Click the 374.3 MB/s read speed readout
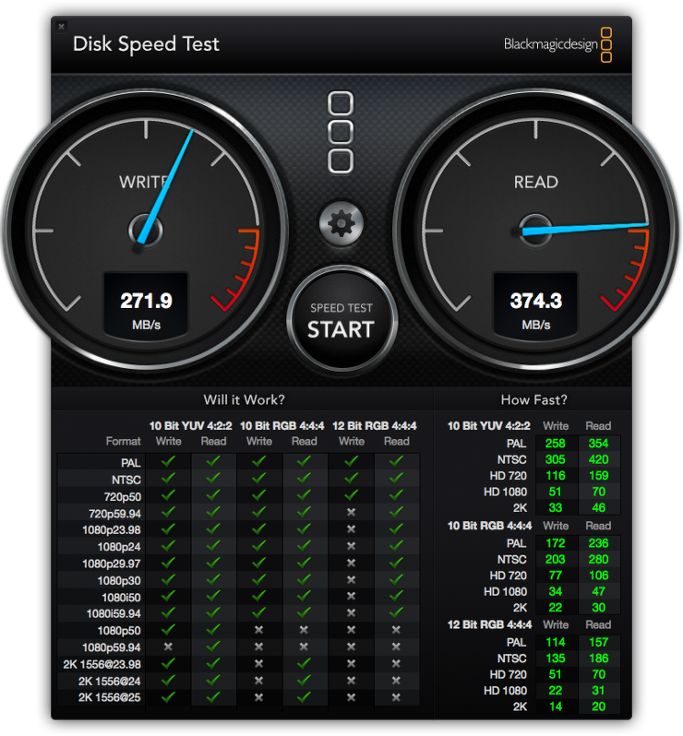Viewport: 683px width, 736px height. (x=536, y=305)
